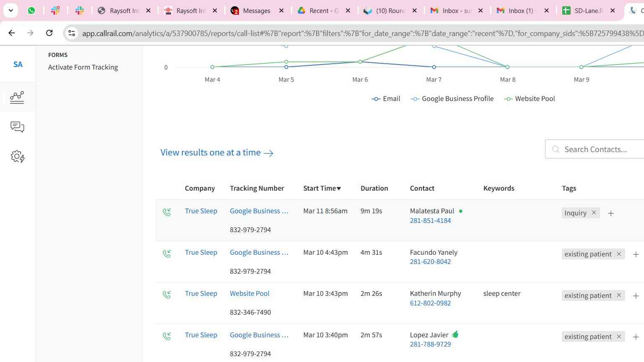Click View results one at a time
The image size is (644, 362).
(x=217, y=153)
